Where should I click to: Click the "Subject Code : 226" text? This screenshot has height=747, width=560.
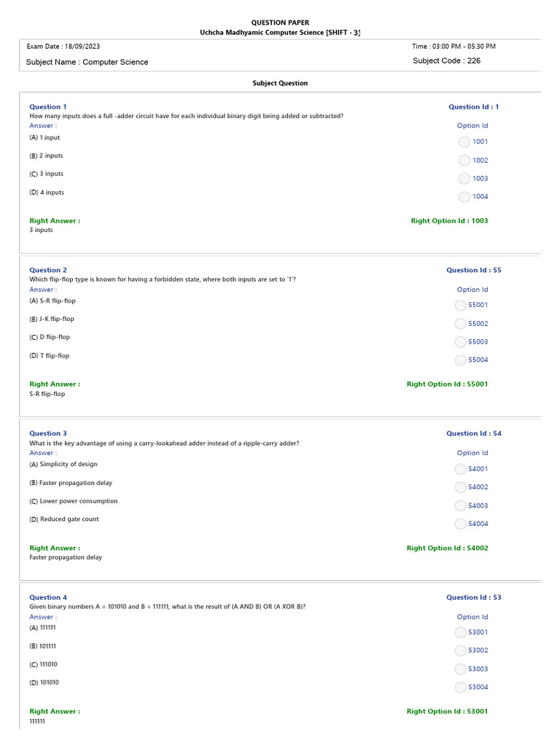(446, 61)
